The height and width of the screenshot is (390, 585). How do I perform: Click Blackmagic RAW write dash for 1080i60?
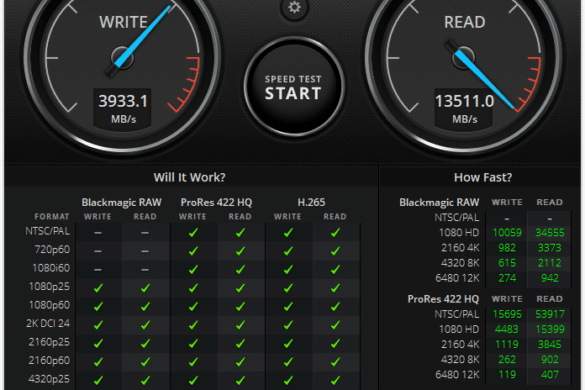98,270
